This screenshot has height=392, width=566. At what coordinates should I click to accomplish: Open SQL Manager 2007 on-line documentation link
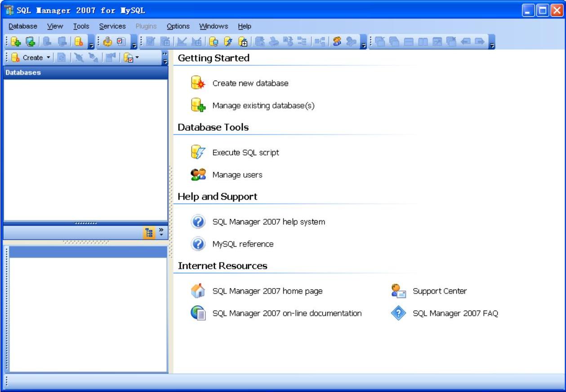point(287,313)
